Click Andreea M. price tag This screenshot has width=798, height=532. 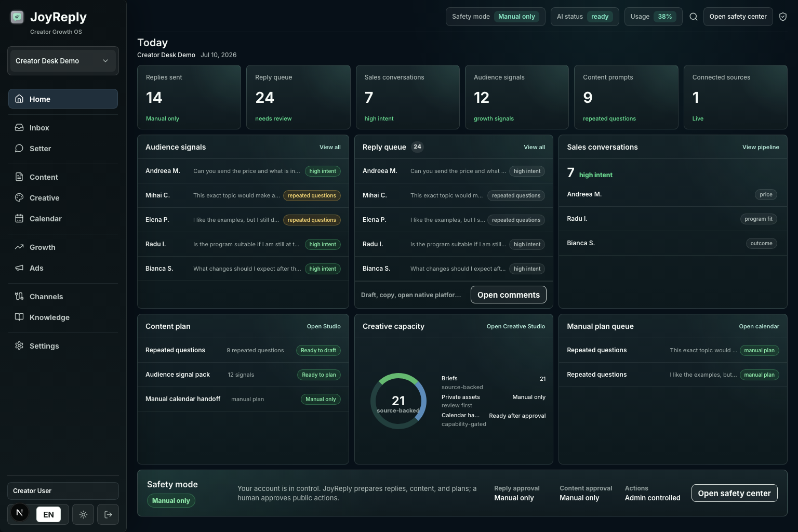(x=766, y=194)
